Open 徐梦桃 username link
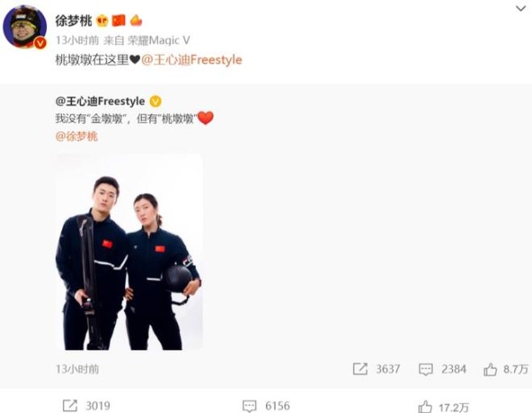This screenshot has width=532, height=413. 74,20
